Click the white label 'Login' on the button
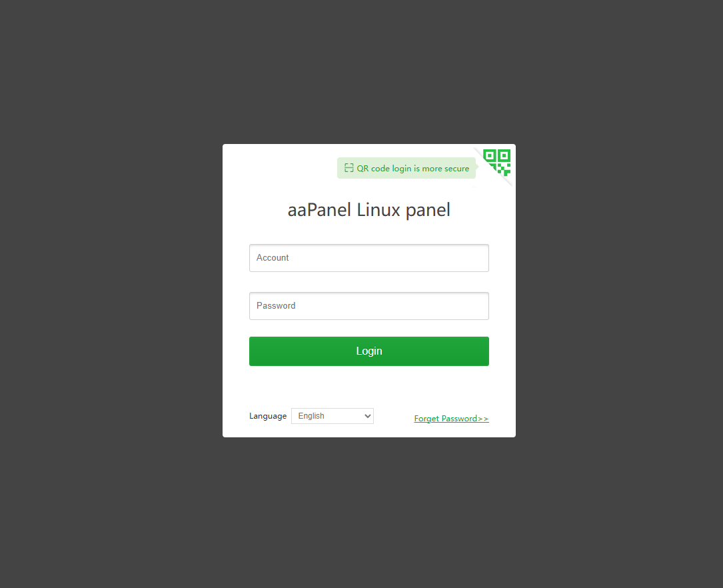 point(369,351)
